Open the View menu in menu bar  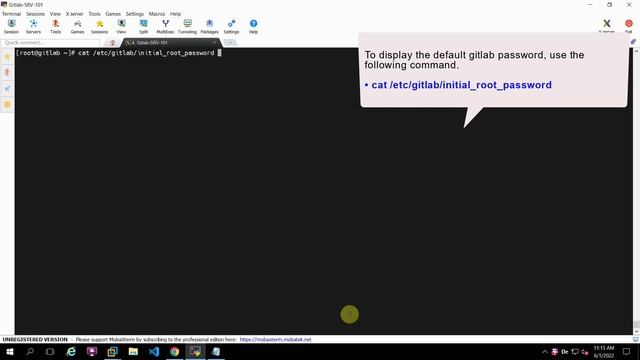(x=55, y=14)
